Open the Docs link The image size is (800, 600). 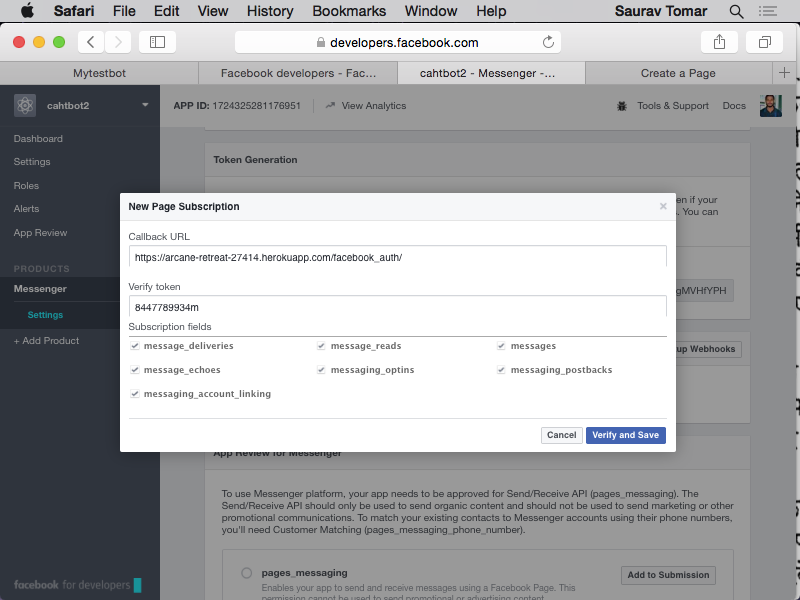pyautogui.click(x=734, y=106)
